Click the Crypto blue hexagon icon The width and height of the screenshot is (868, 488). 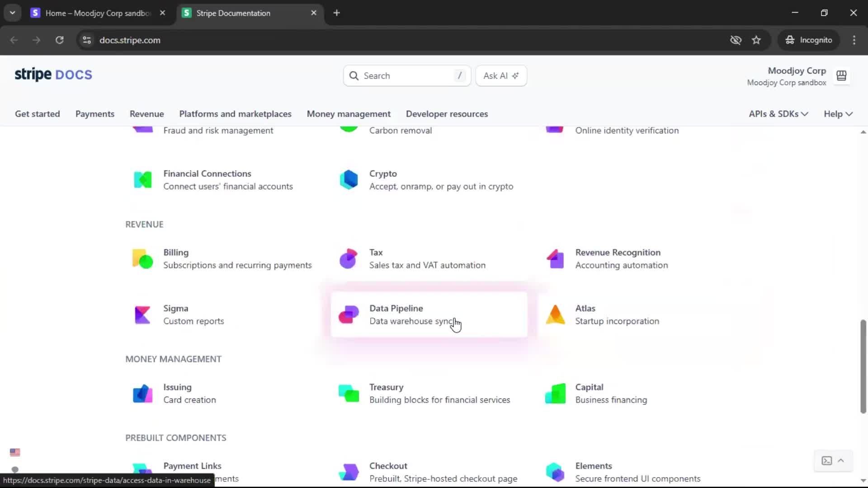(x=349, y=180)
